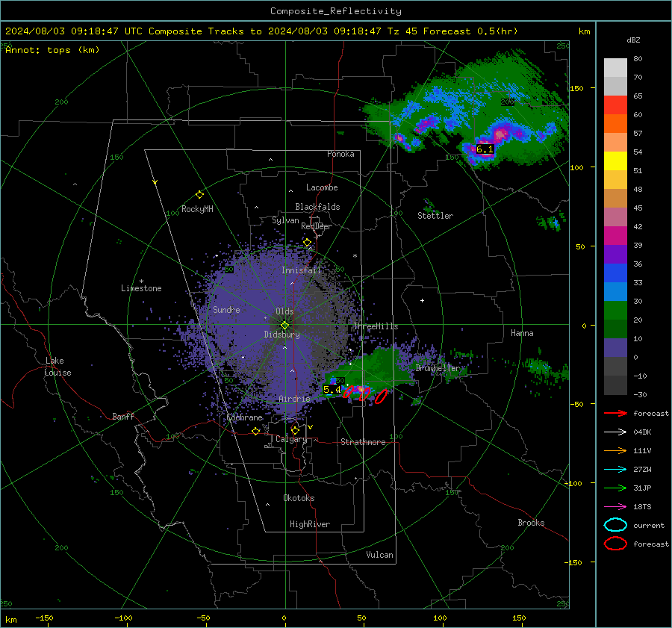Click the Vulcan city label
The width and height of the screenshot is (672, 628).
click(x=379, y=555)
